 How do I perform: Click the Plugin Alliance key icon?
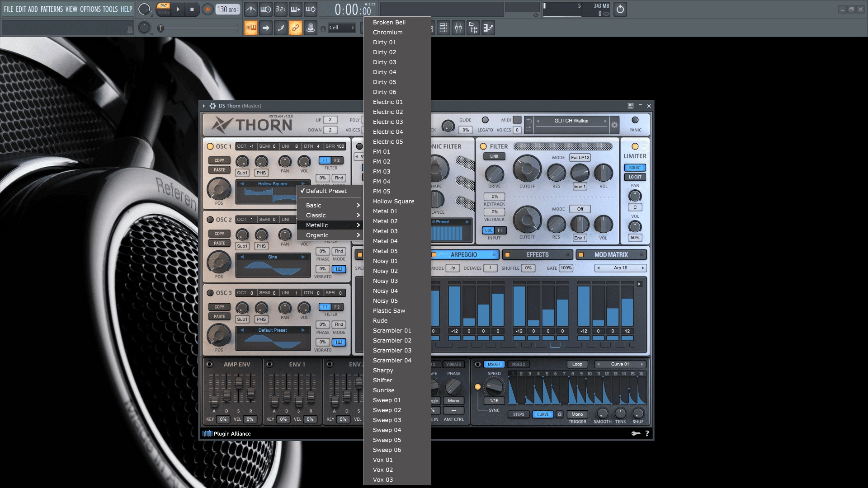click(636, 433)
